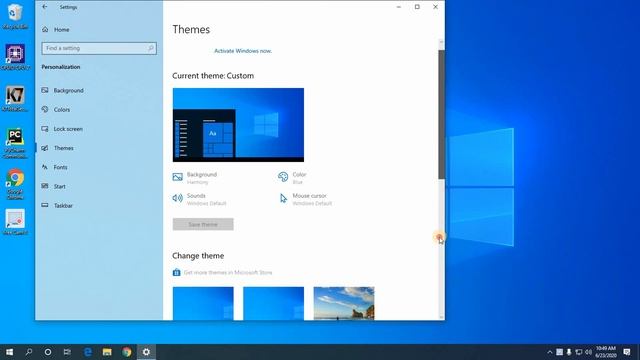Image resolution: width=640 pixels, height=360 pixels.
Task: Click the current theme preview image
Action: [x=238, y=125]
